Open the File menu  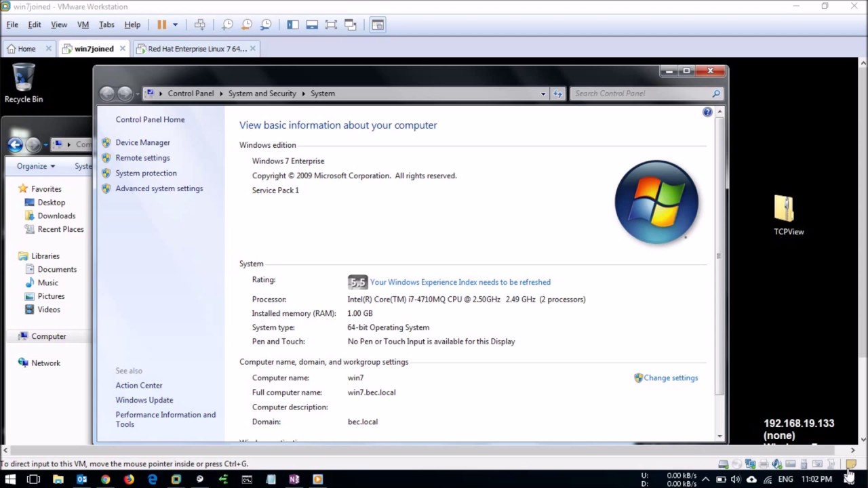click(x=12, y=24)
